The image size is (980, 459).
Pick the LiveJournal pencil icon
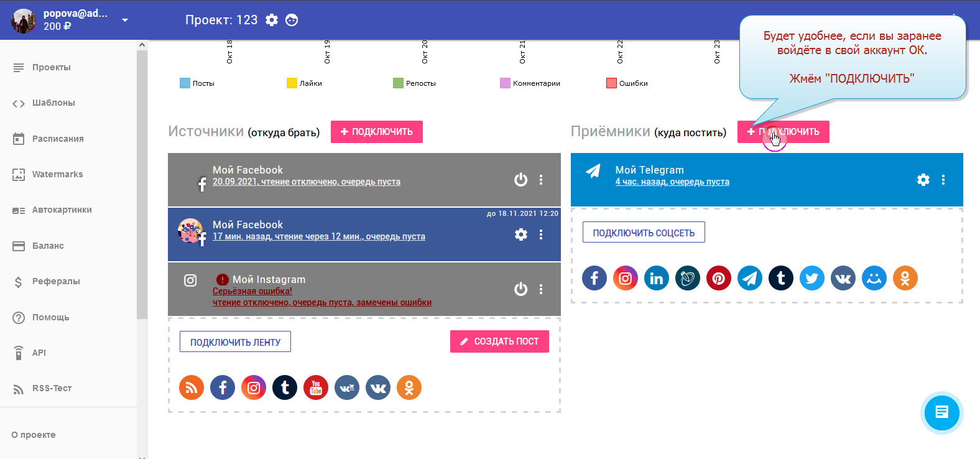click(687, 278)
